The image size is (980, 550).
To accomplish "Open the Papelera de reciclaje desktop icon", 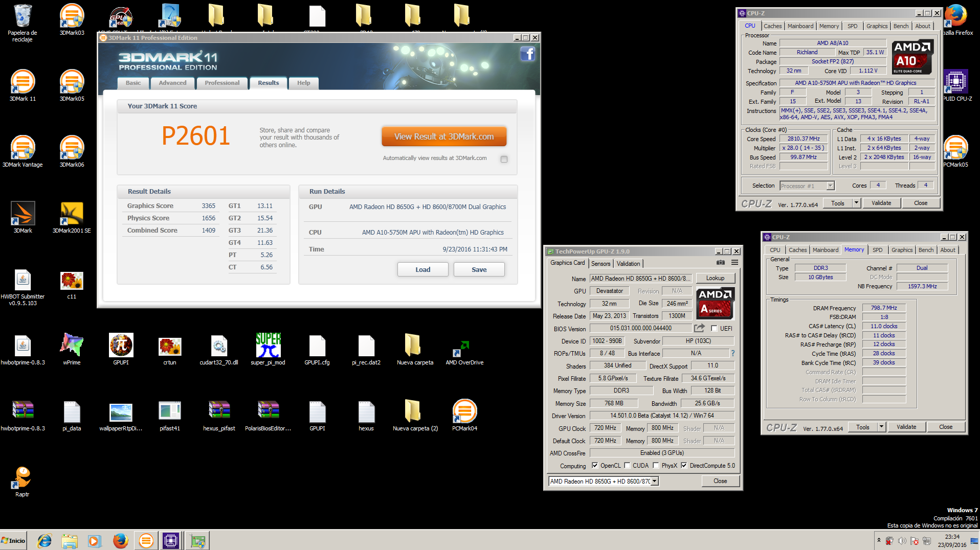I will click(23, 23).
